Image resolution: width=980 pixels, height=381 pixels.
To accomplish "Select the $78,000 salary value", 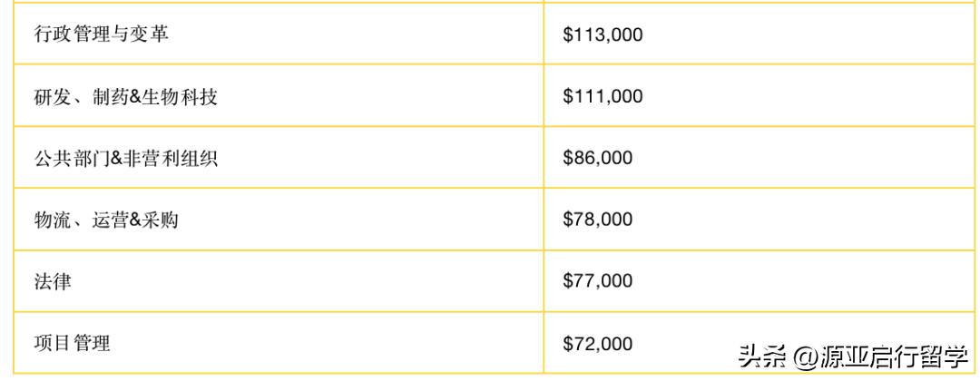I will click(597, 220).
